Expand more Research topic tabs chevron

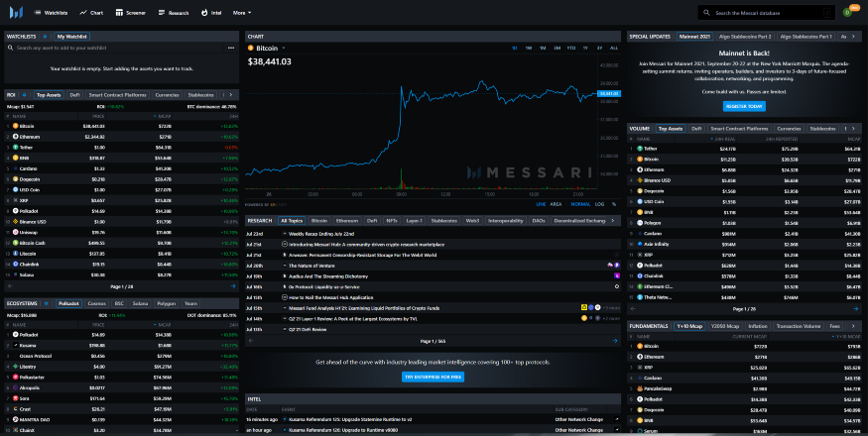pyautogui.click(x=613, y=221)
